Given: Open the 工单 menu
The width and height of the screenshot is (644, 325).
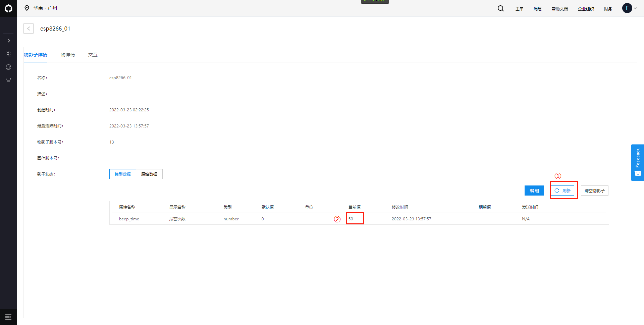Looking at the screenshot, I should pyautogui.click(x=519, y=9).
